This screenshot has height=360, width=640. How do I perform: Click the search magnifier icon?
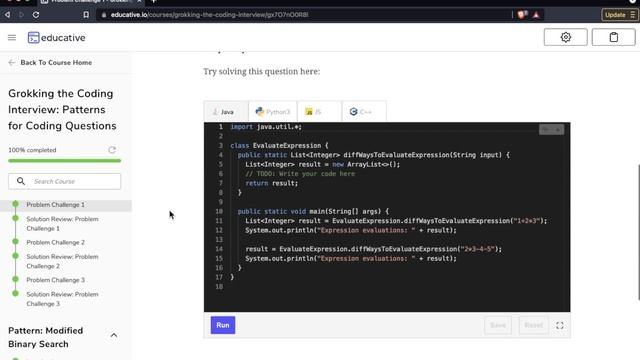(21, 181)
